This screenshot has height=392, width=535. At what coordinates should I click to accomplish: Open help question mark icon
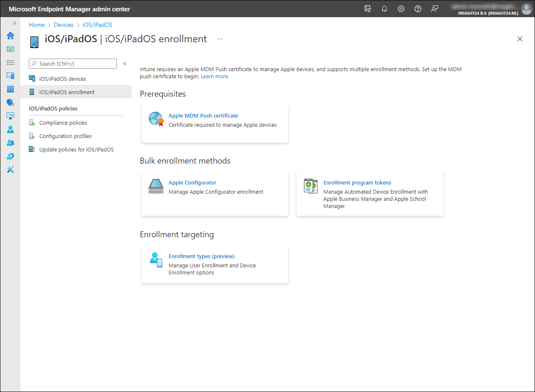tap(418, 9)
